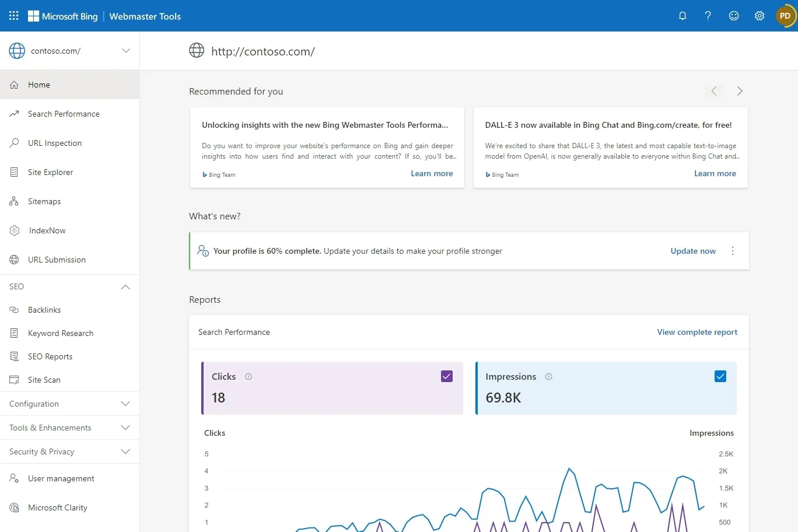The image size is (798, 532).
Task: Open the contoso.com site selector dropdown
Action: coord(70,51)
